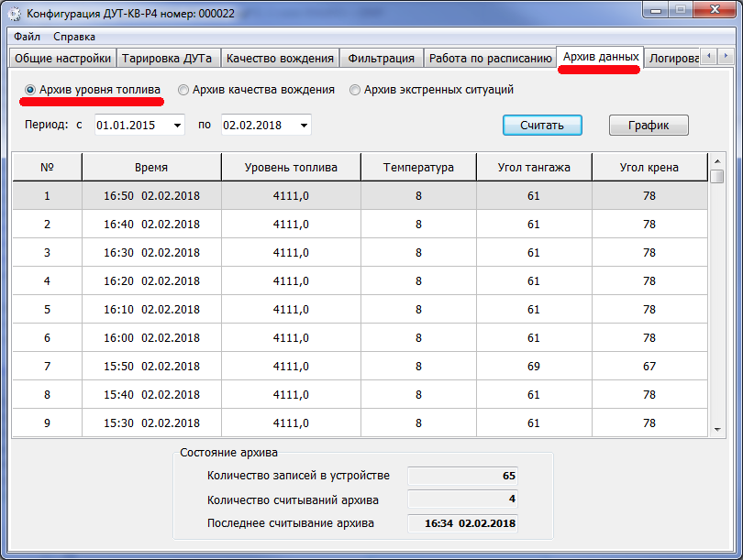Click the last archive read field 16:34 02.02.2018
This screenshot has height=560, width=743.
coord(462,523)
